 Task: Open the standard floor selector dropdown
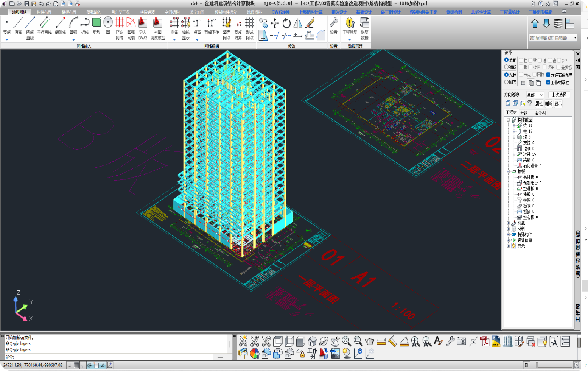tap(575, 38)
